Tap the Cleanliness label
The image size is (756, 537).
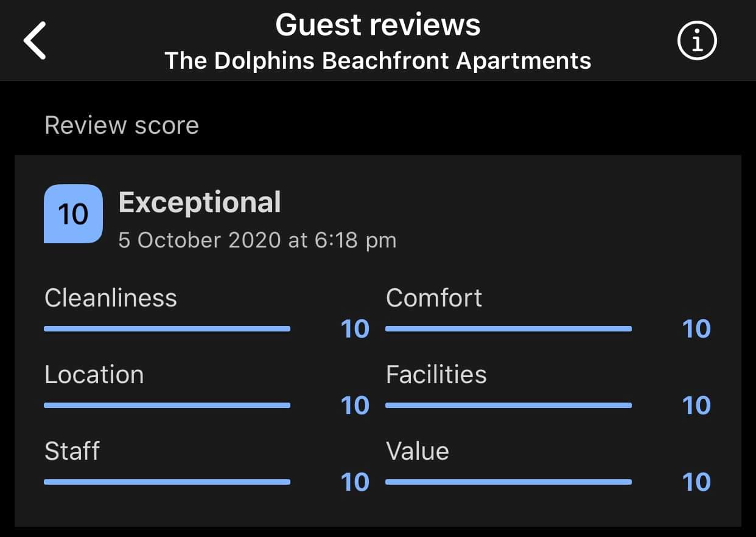[x=111, y=298]
